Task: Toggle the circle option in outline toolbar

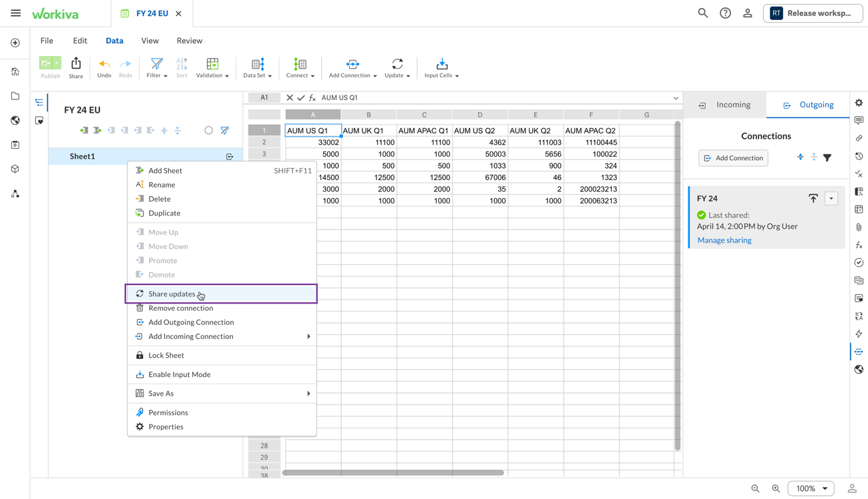Action: pyautogui.click(x=208, y=131)
